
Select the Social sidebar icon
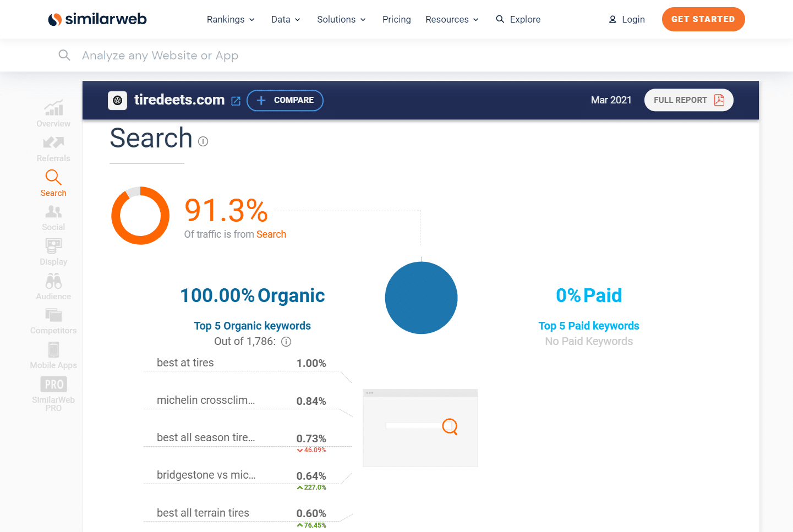click(53, 212)
